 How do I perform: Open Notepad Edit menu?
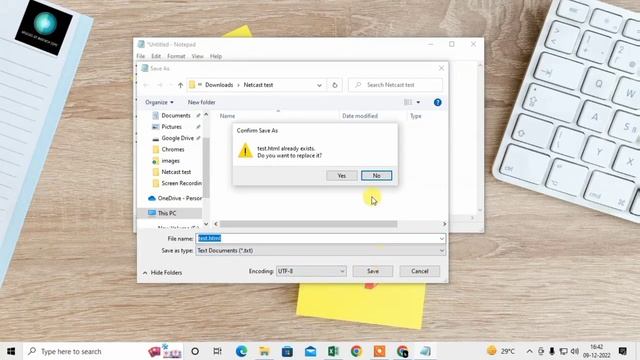tap(156, 56)
